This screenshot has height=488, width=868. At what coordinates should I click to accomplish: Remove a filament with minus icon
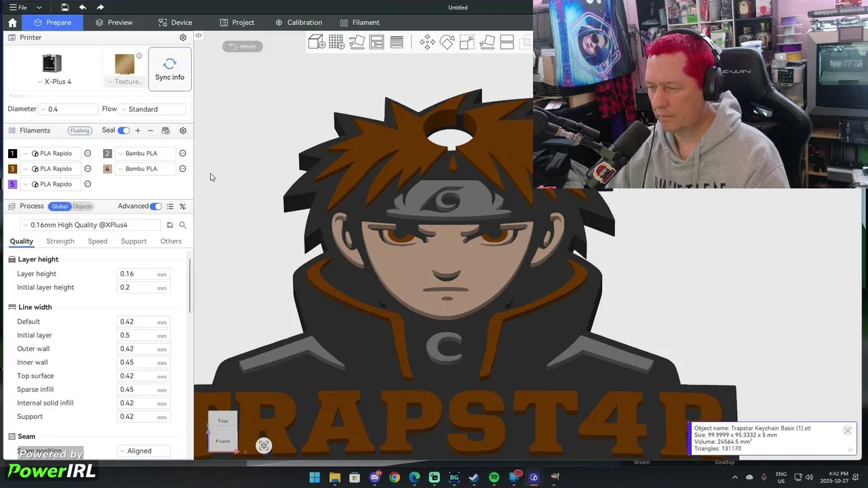click(x=151, y=130)
